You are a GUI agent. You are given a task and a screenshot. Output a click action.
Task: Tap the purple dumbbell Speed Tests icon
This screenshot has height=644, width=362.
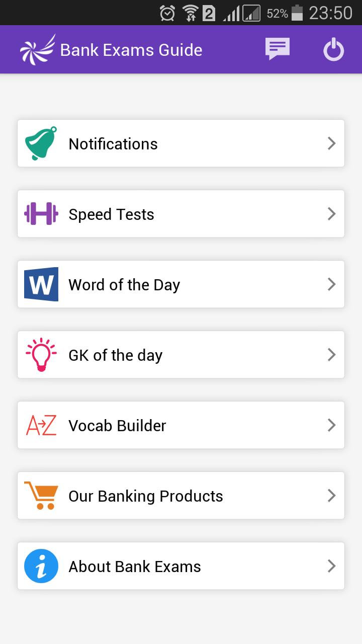41,214
